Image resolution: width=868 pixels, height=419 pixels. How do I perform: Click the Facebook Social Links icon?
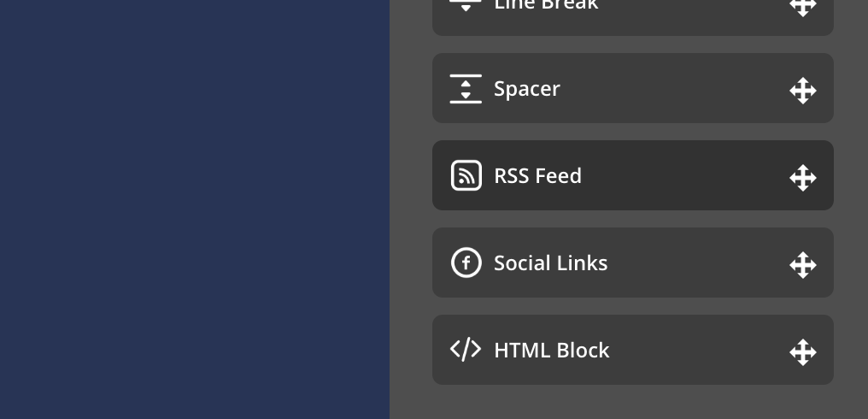point(466,263)
